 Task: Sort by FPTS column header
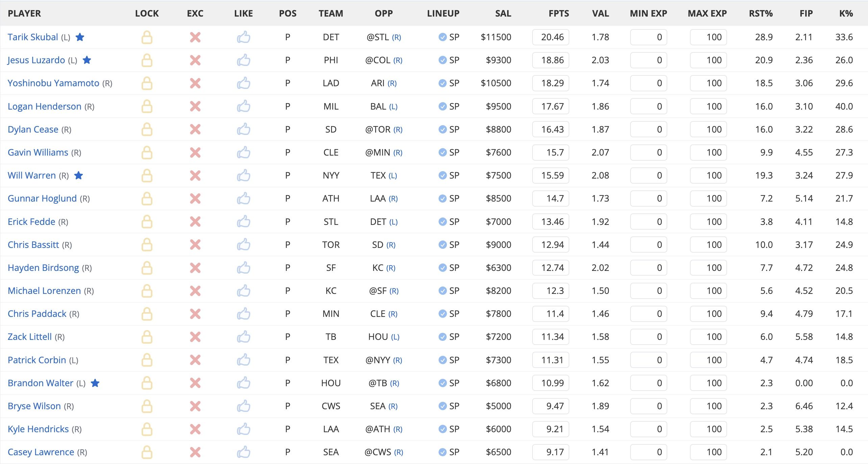tap(559, 14)
